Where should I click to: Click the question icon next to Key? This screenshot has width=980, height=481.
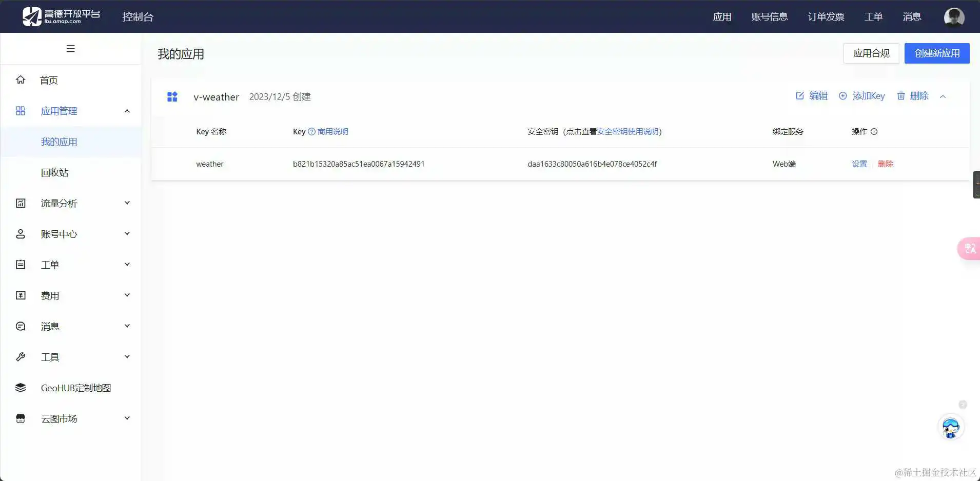point(311,132)
